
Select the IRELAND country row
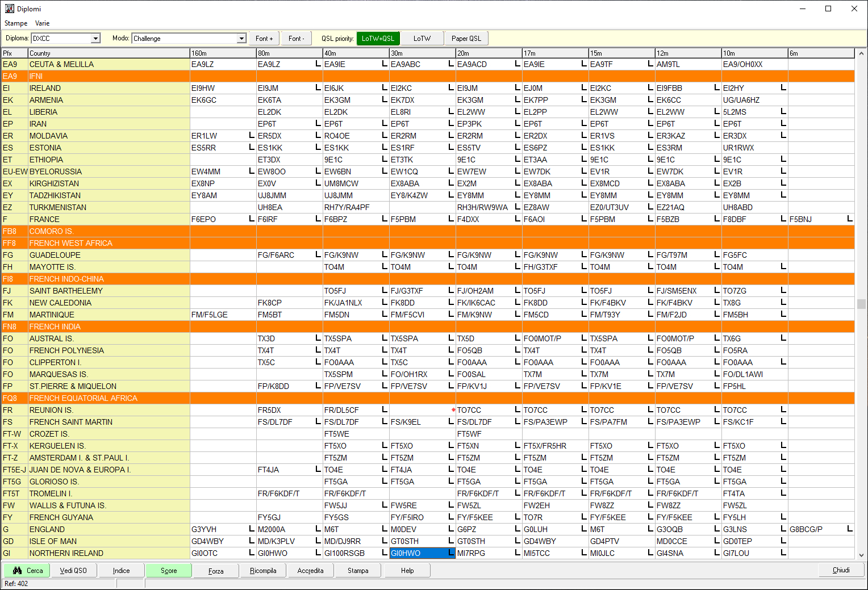pyautogui.click(x=428, y=88)
